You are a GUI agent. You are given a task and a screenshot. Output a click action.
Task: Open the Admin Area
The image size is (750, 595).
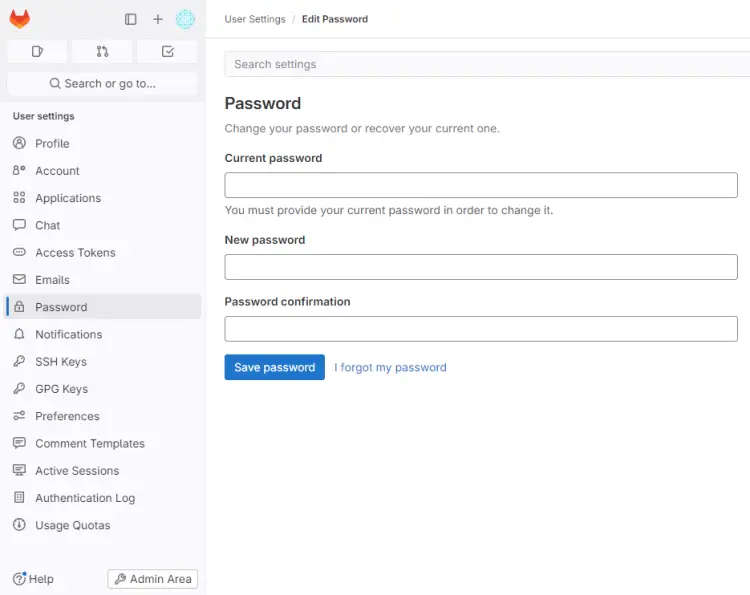pyautogui.click(x=152, y=579)
